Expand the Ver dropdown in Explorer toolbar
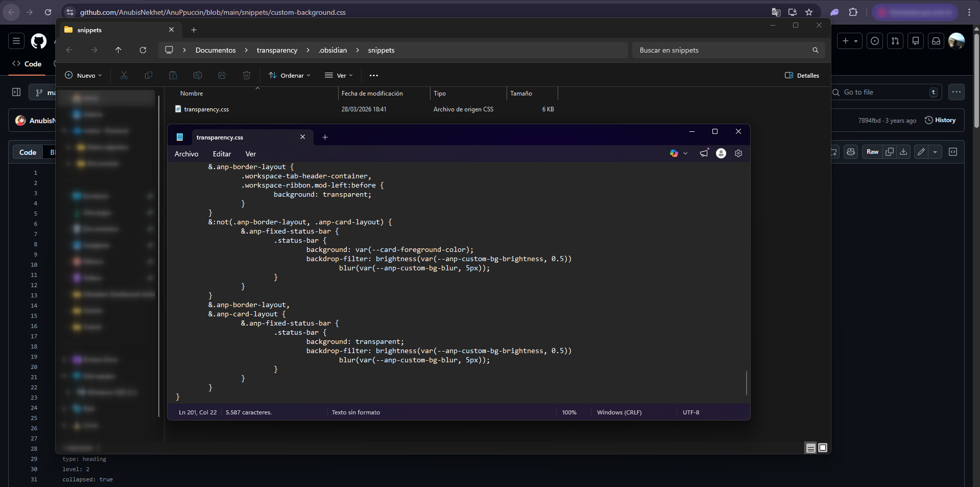 click(x=339, y=75)
